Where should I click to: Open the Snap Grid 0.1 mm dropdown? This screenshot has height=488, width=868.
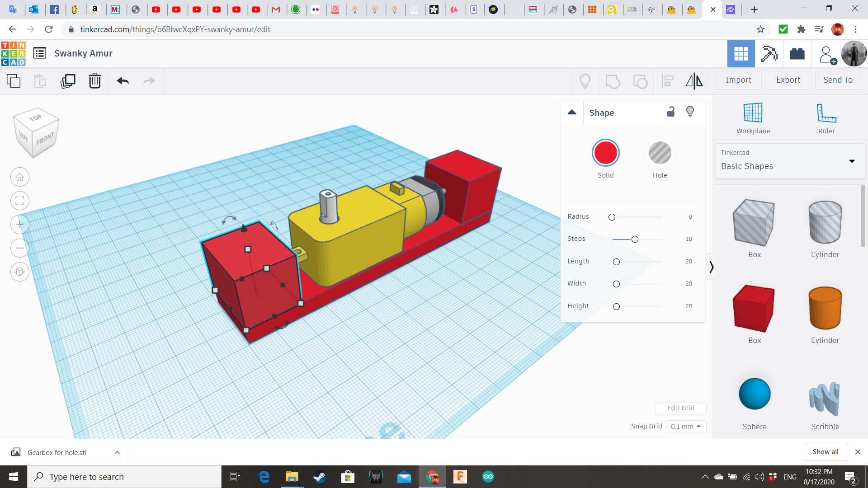tap(686, 426)
